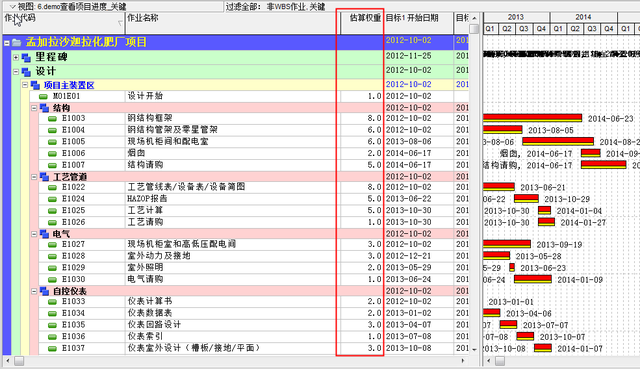The width and height of the screenshot is (640, 369).
Task: Collapse the 电气 group
Action: coord(34,234)
